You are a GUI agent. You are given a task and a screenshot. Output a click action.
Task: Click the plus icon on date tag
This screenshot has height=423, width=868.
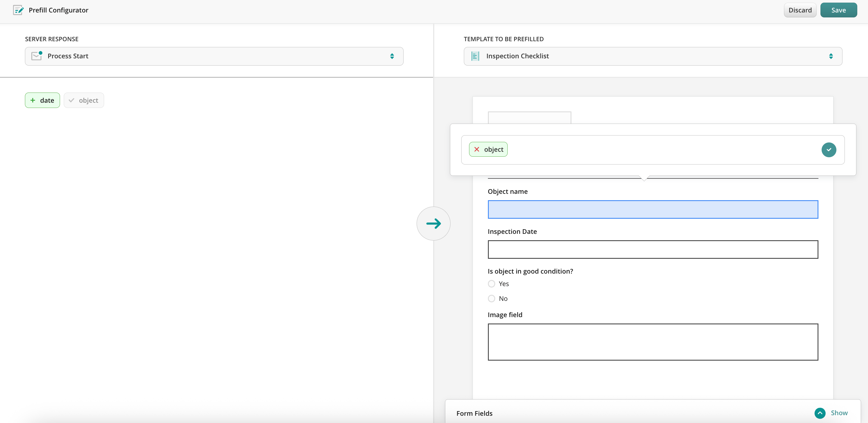click(x=33, y=100)
